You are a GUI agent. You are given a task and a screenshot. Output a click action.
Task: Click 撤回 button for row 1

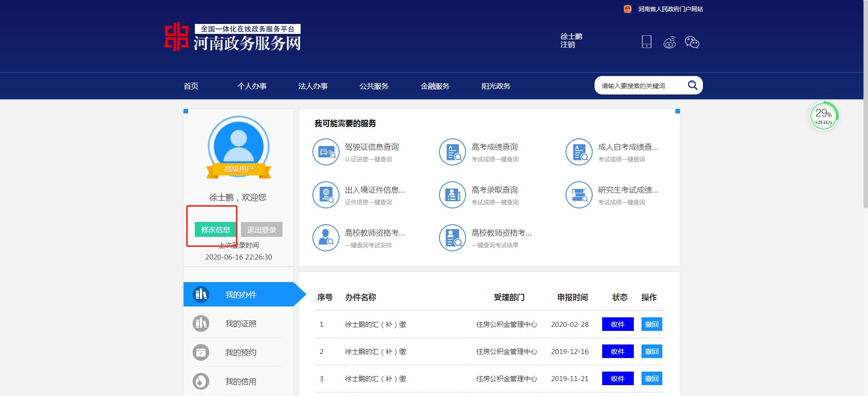[651, 325]
